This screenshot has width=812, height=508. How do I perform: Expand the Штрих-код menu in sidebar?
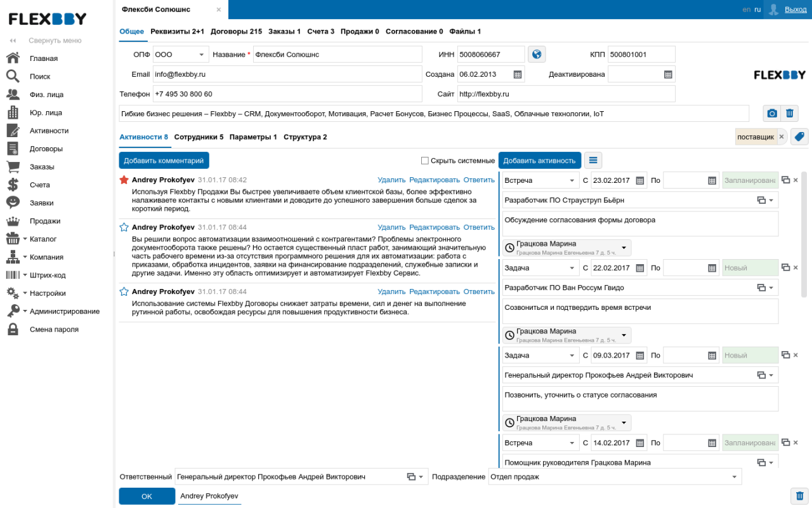coord(24,276)
